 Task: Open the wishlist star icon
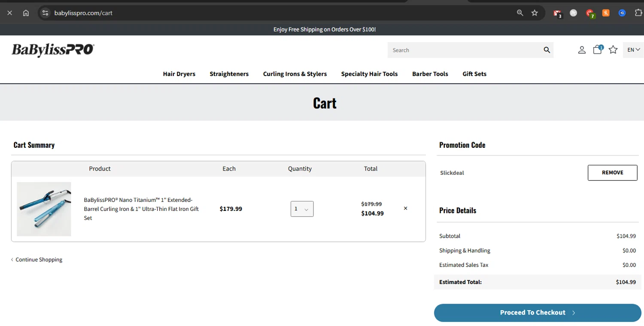(613, 50)
